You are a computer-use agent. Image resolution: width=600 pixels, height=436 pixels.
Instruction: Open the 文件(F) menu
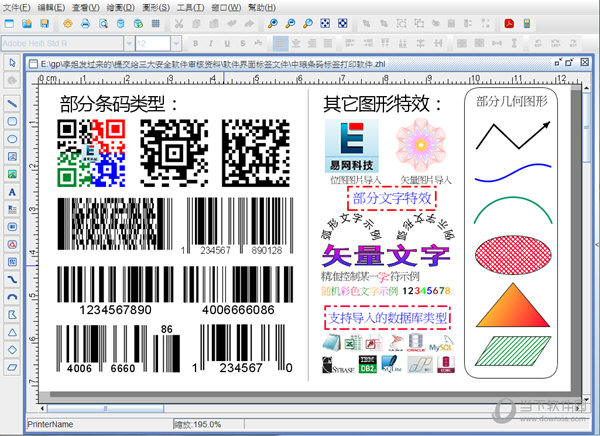(x=16, y=7)
